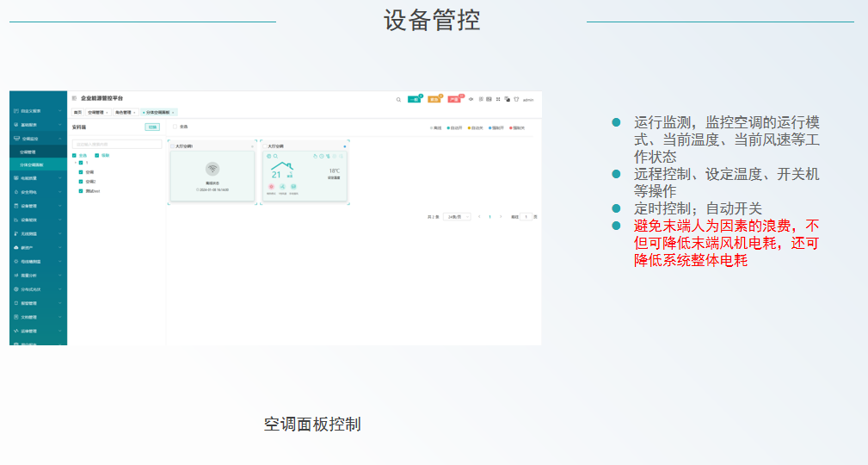Open the admin user menu
This screenshot has width=868, height=465.
[528, 100]
